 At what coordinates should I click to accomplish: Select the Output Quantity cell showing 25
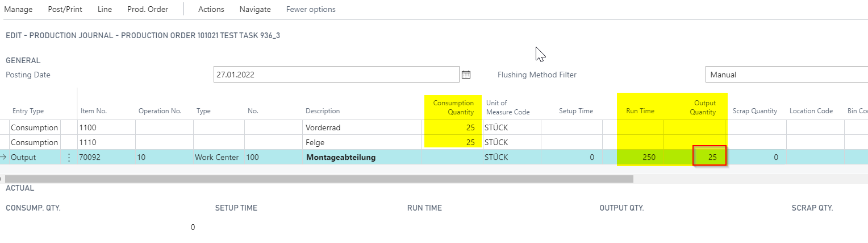(x=710, y=157)
